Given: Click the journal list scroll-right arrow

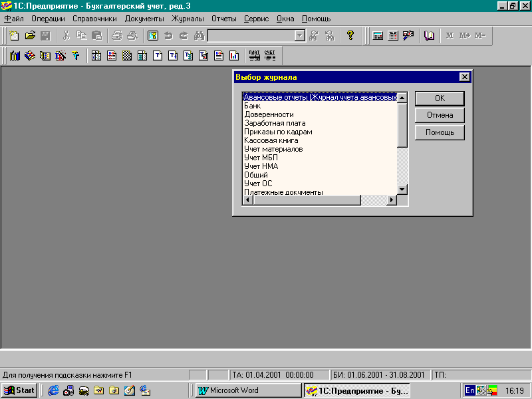Looking at the screenshot, I should tap(392, 200).
